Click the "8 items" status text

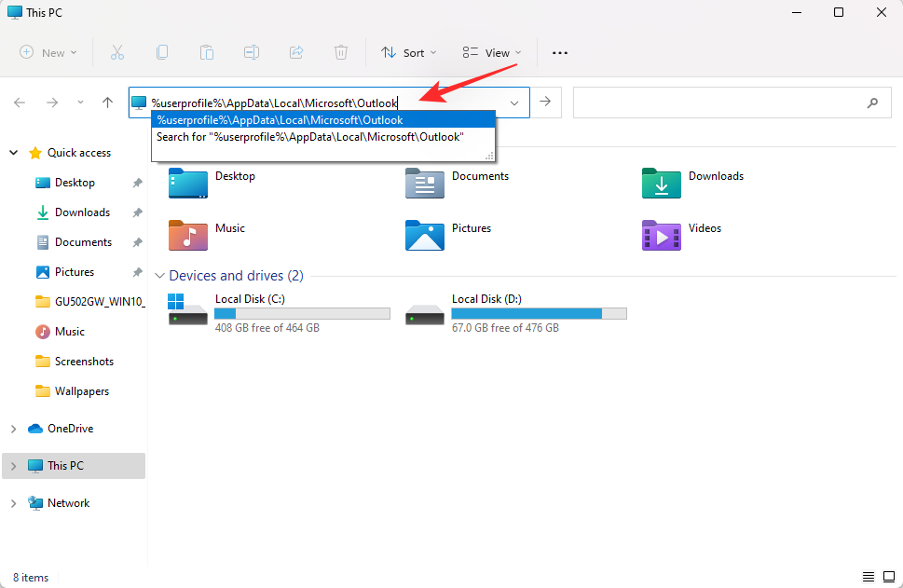pos(31,577)
